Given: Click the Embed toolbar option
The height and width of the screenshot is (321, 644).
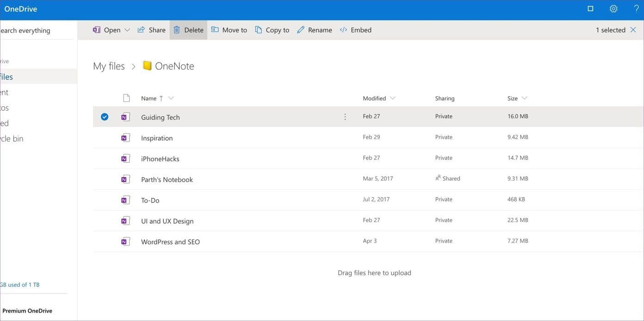Looking at the screenshot, I should [x=355, y=30].
